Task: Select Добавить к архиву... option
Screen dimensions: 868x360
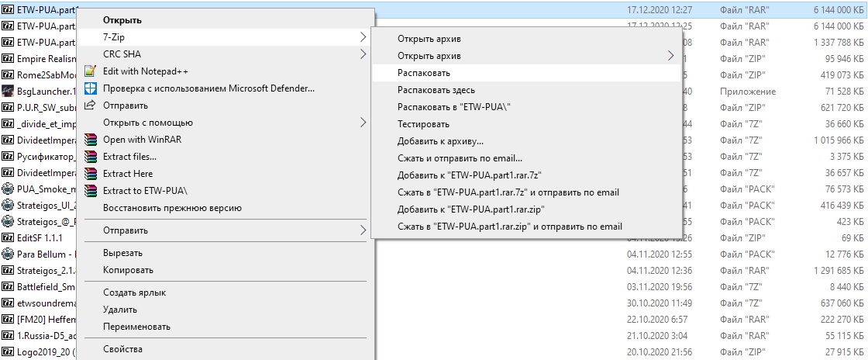Action: (440, 141)
